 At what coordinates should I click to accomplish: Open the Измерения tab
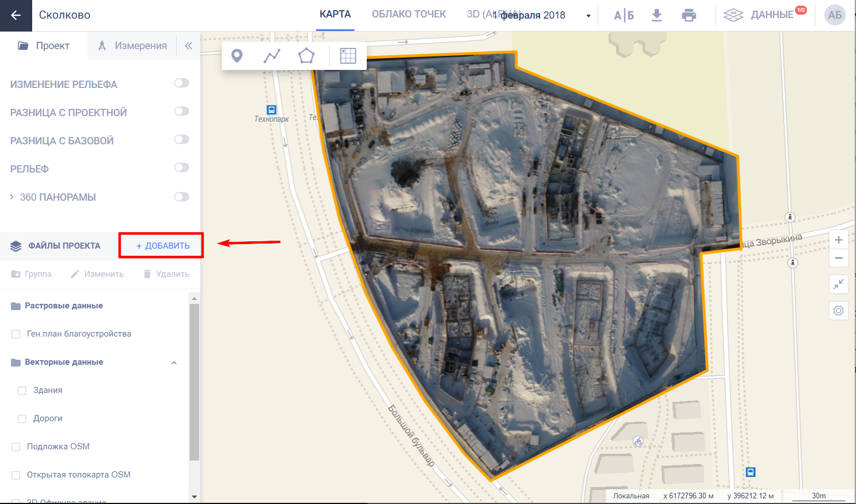(133, 46)
